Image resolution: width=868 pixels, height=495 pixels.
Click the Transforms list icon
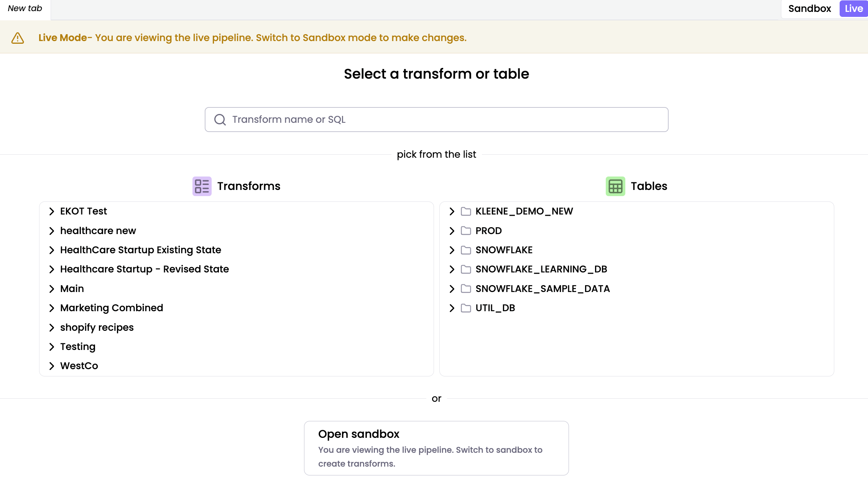pos(202,186)
